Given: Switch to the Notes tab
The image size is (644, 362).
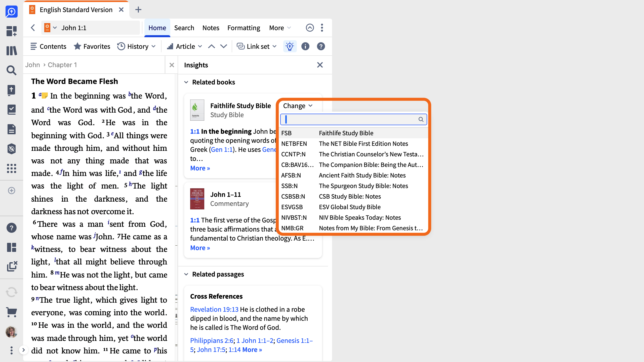Looking at the screenshot, I should 211,28.
